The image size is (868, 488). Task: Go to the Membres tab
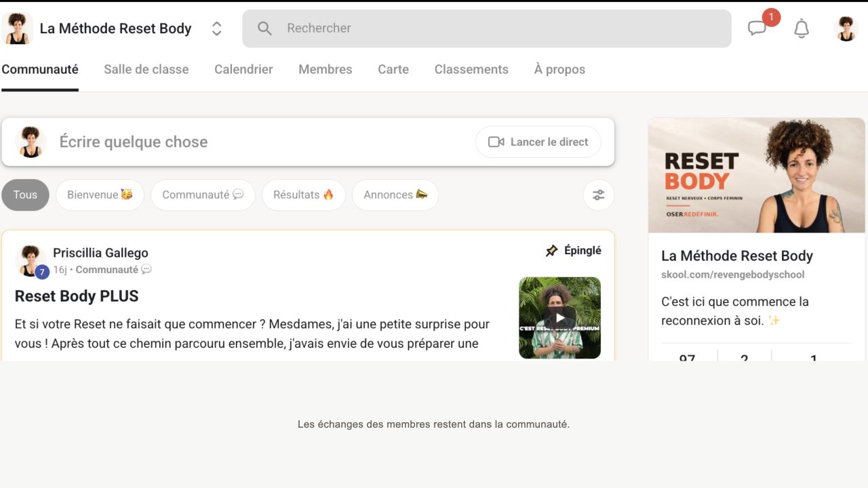(325, 69)
